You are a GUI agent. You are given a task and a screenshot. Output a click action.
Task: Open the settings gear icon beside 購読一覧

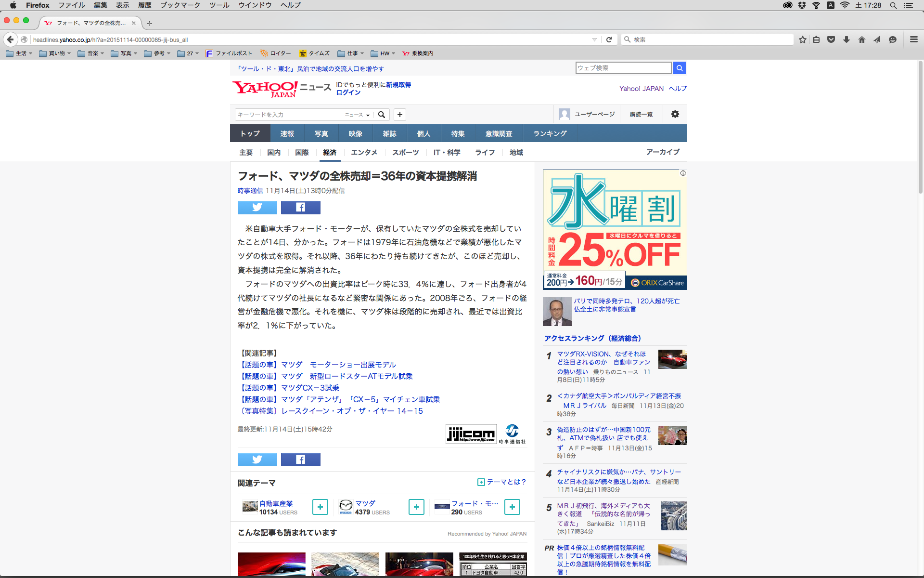tap(675, 114)
